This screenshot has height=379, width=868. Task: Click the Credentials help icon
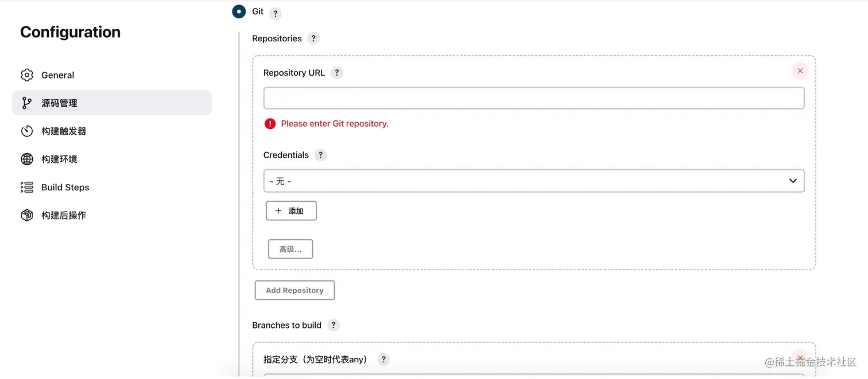coord(320,155)
